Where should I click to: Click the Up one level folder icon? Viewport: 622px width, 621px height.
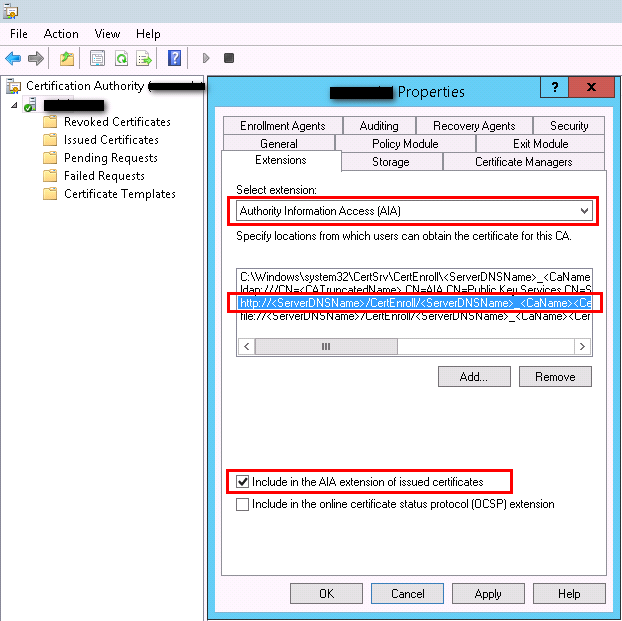click(x=67, y=58)
